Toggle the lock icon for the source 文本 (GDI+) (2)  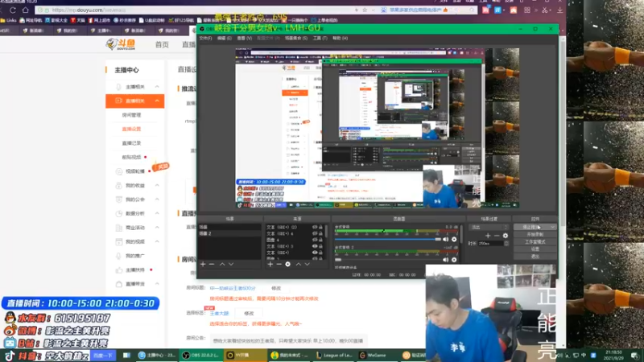(320, 227)
